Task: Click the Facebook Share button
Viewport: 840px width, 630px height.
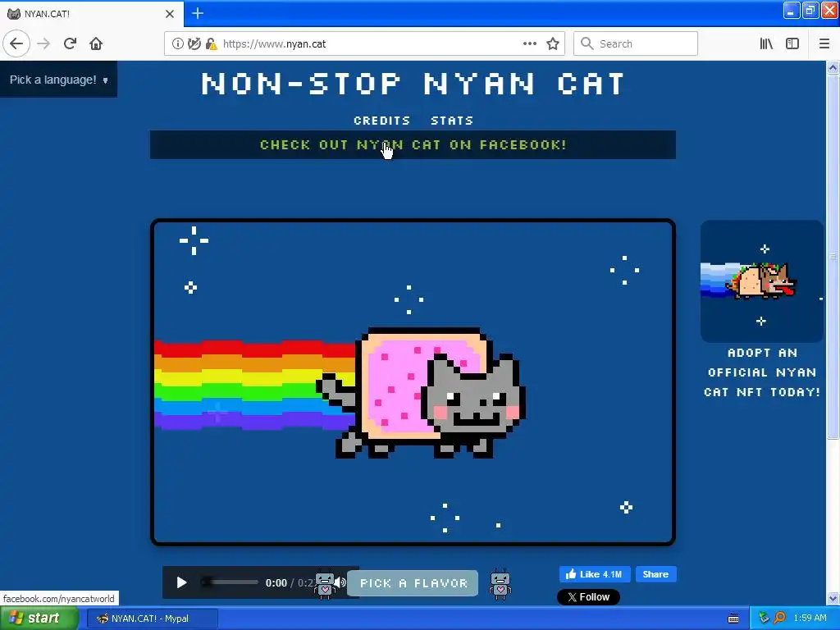Action: [655, 574]
